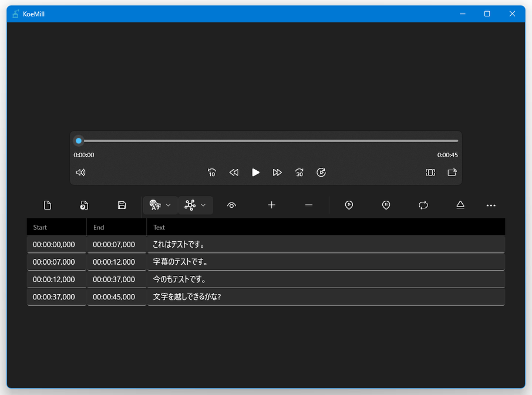Toggle the loop repeat icon

(x=423, y=205)
